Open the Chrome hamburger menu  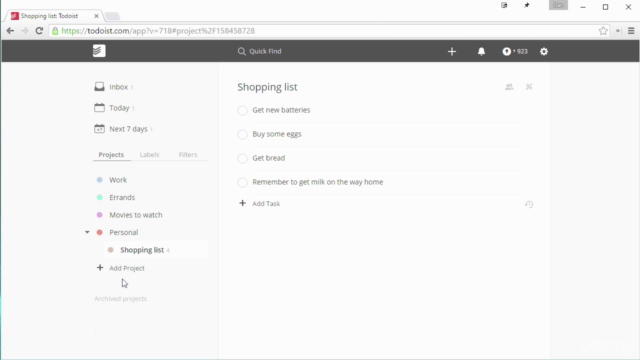coord(631,31)
